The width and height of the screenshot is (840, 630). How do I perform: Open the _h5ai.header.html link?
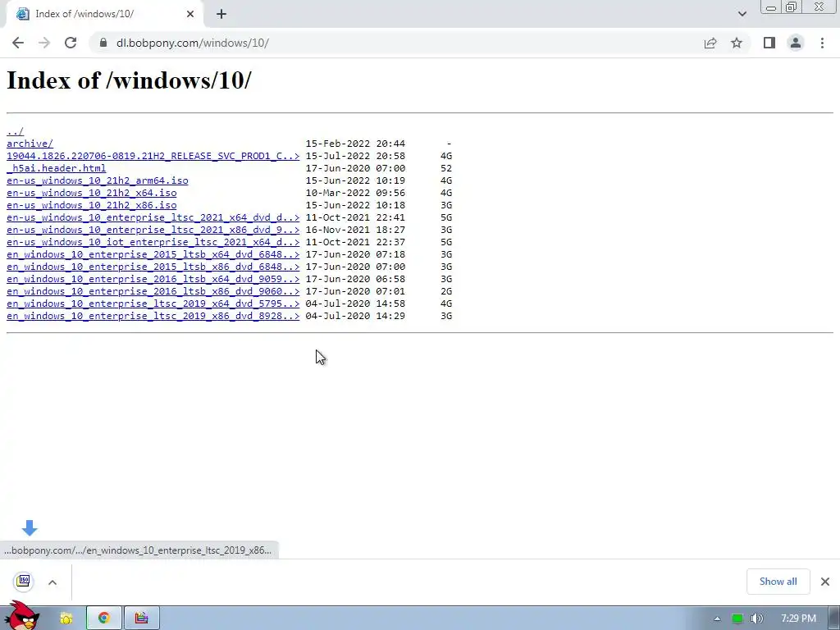click(57, 168)
